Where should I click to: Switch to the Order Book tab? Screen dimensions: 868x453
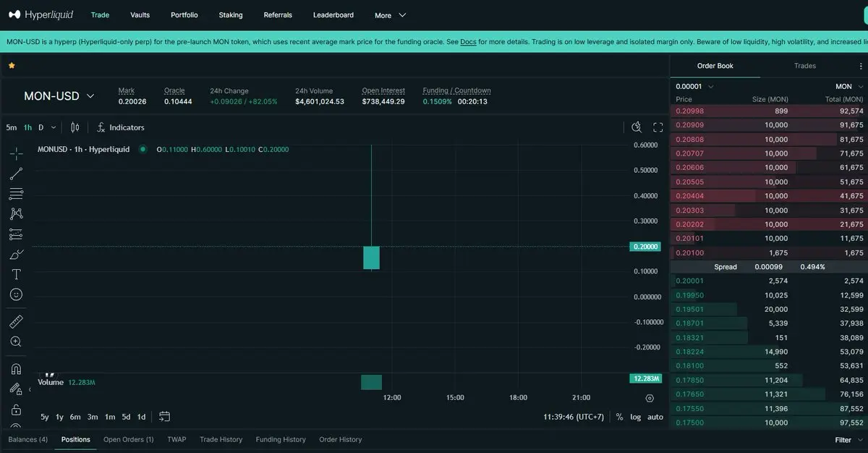click(715, 66)
